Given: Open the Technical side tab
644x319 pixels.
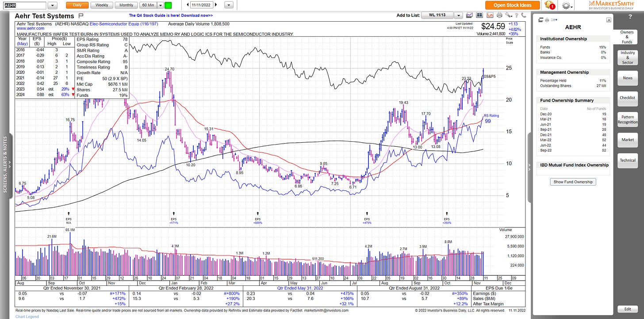Looking at the screenshot, I should pos(627,160).
